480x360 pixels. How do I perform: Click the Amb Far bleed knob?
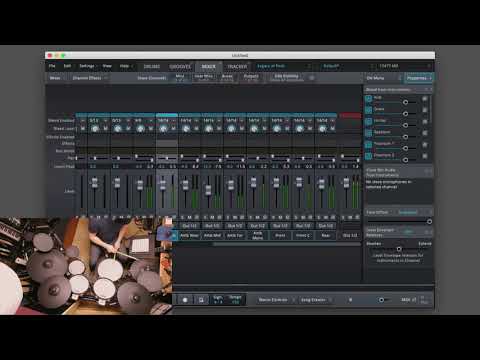[231, 128]
